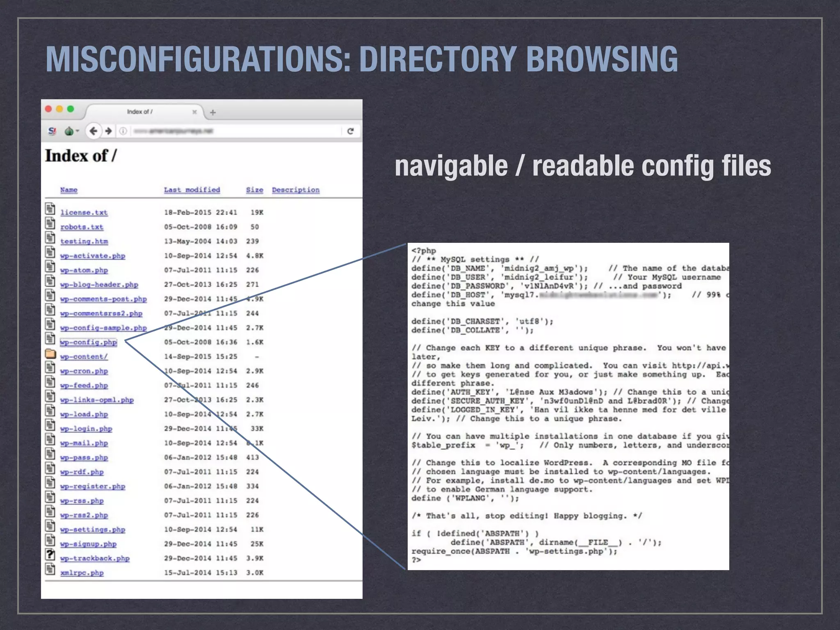Open wp-activate.php link
Image resolution: width=840 pixels, height=630 pixels.
(x=93, y=256)
